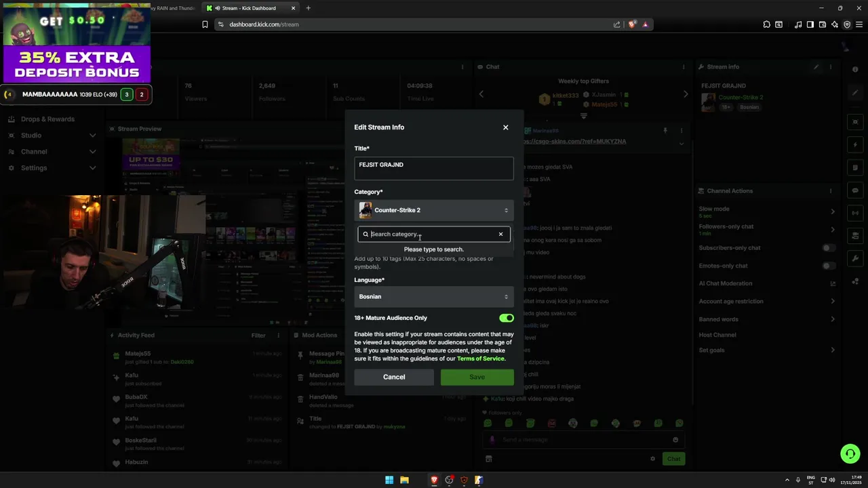Click the chat bubble sidebar icon

click(x=856, y=190)
